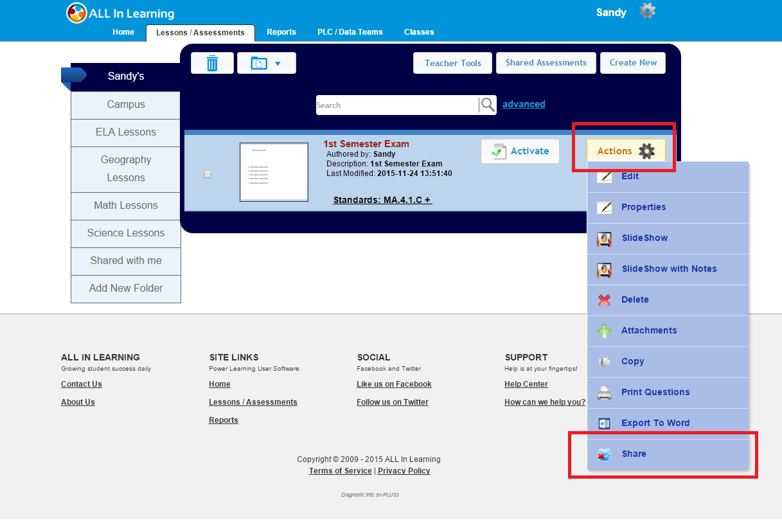Click the SlideShow with Notes icon
Viewport: 782px width, 532px height.
(x=604, y=269)
